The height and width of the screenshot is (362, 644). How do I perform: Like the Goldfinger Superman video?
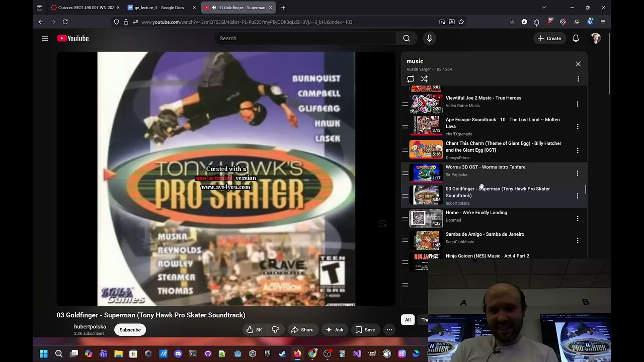pos(254,330)
